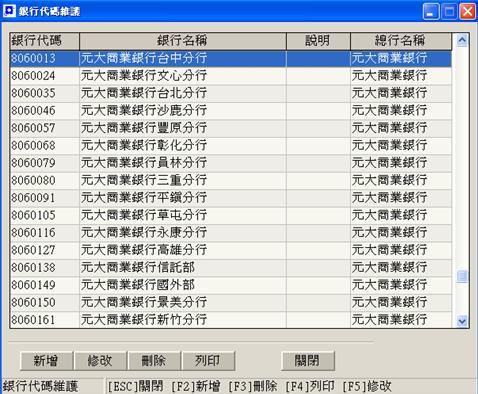Select row with code 8060068
This screenshot has height=394, width=478.
231,146
